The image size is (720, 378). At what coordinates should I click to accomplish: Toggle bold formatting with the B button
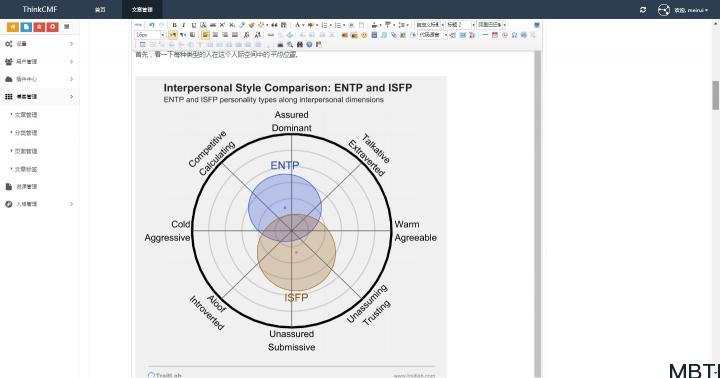pos(174,25)
